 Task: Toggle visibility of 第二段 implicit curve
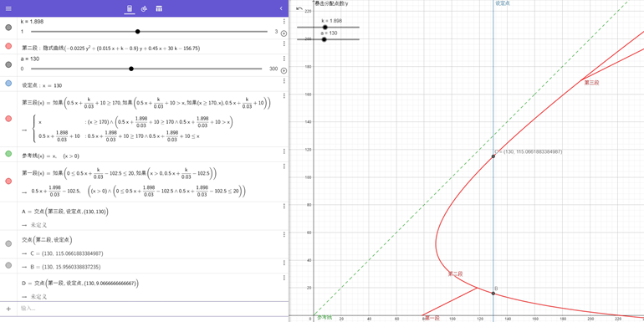tap(8, 46)
